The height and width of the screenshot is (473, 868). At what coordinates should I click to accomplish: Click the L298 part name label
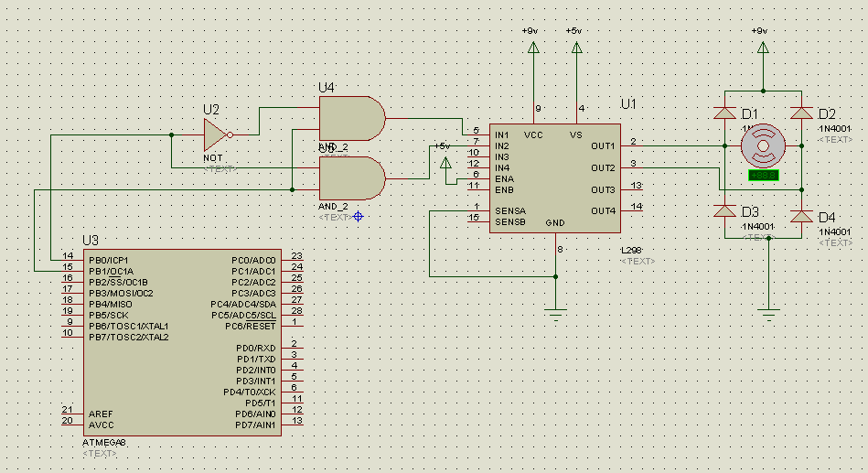[x=631, y=251]
